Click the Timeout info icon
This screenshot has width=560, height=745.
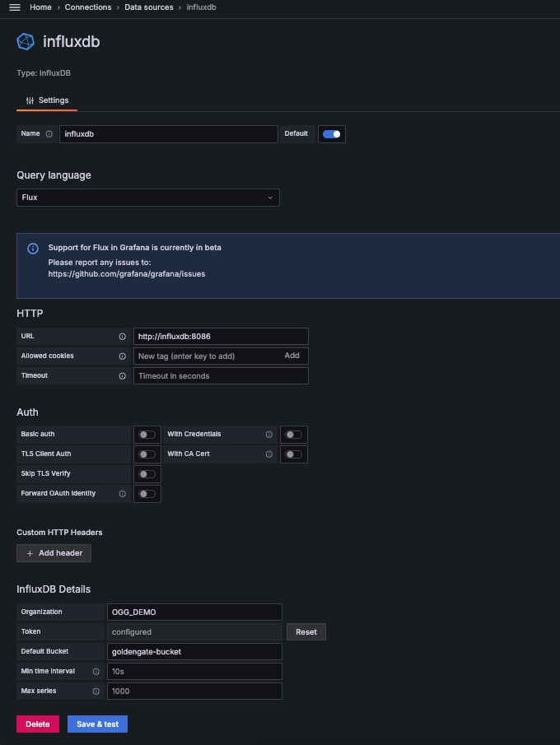click(123, 376)
